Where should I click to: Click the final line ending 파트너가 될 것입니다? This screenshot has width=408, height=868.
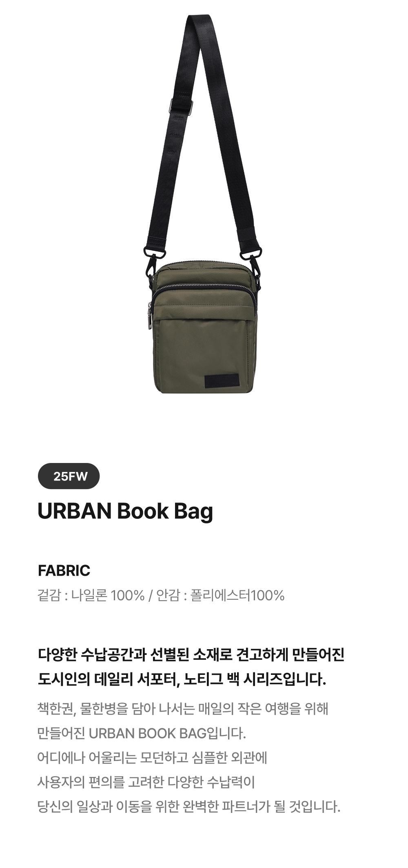click(189, 807)
